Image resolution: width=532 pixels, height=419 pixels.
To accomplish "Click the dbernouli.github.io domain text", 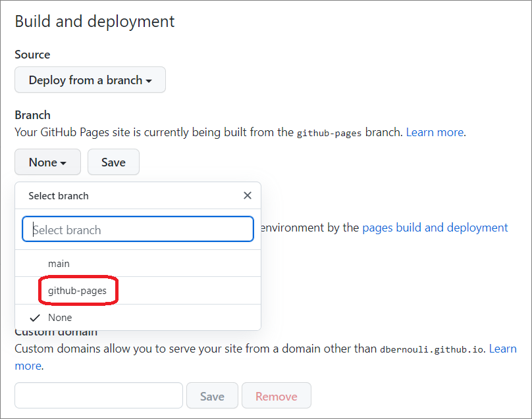I will pyautogui.click(x=431, y=349).
